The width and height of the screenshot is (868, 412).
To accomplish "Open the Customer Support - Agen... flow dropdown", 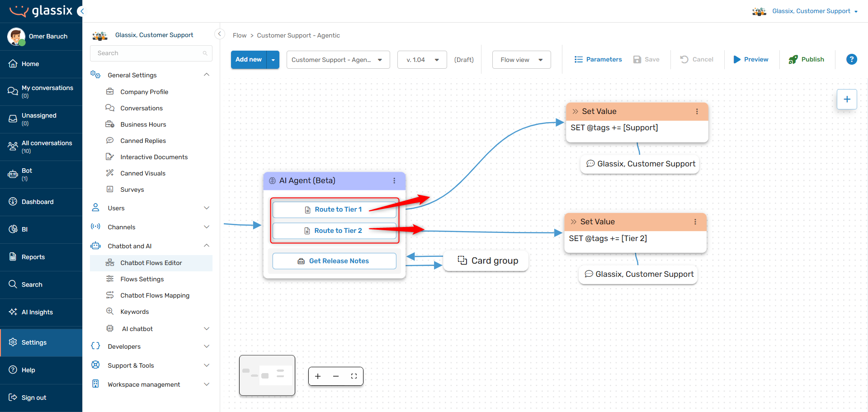I will tap(338, 60).
